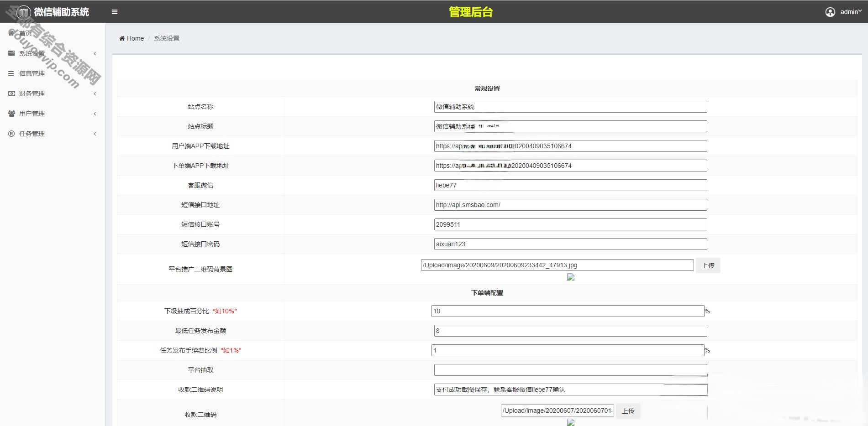Focus the 用户端APP下载地址 field
Image resolution: width=868 pixels, height=426 pixels.
[x=570, y=146]
